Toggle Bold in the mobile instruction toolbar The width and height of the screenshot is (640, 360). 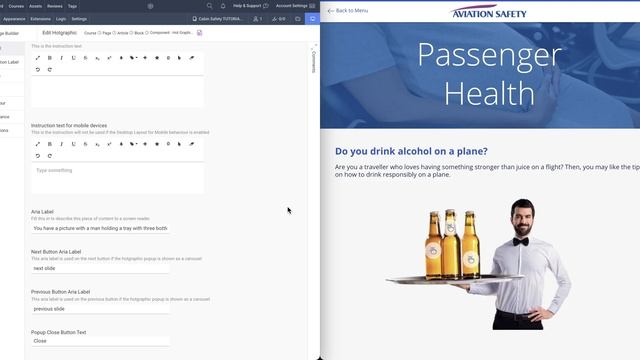tap(50, 144)
